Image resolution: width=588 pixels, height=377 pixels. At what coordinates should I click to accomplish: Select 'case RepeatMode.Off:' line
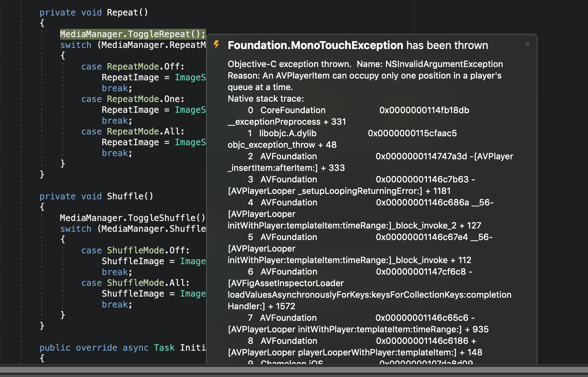coord(133,66)
